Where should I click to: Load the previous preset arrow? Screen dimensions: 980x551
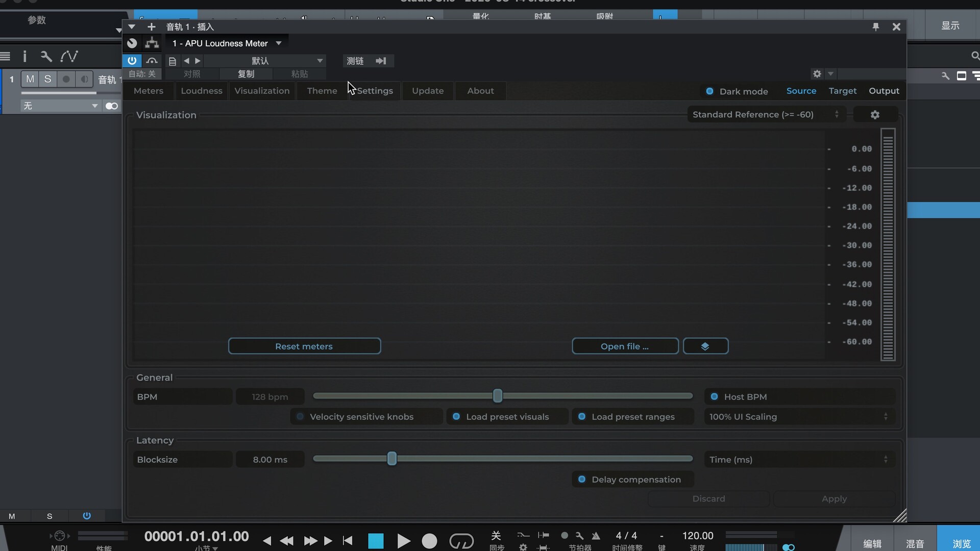coord(186,61)
